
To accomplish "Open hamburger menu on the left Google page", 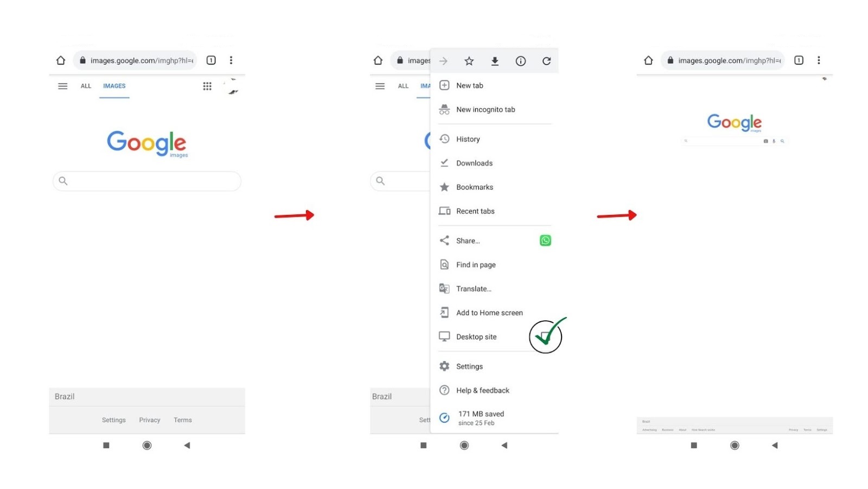I will pyautogui.click(x=63, y=86).
